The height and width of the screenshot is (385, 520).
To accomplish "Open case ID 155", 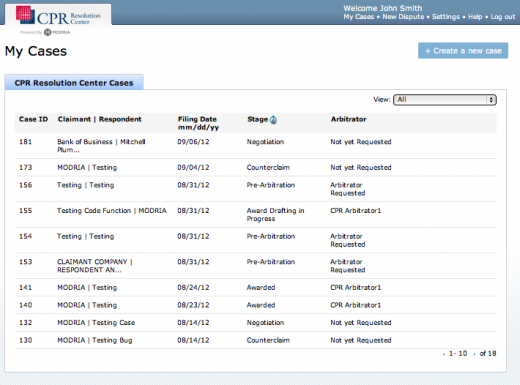I will pyautogui.click(x=25, y=211).
